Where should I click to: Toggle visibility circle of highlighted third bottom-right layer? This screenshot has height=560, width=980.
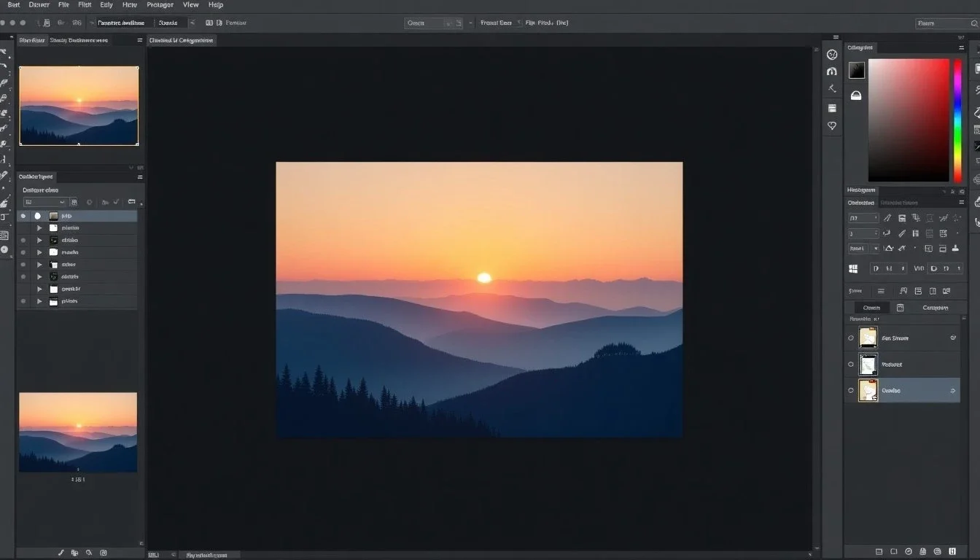click(851, 390)
